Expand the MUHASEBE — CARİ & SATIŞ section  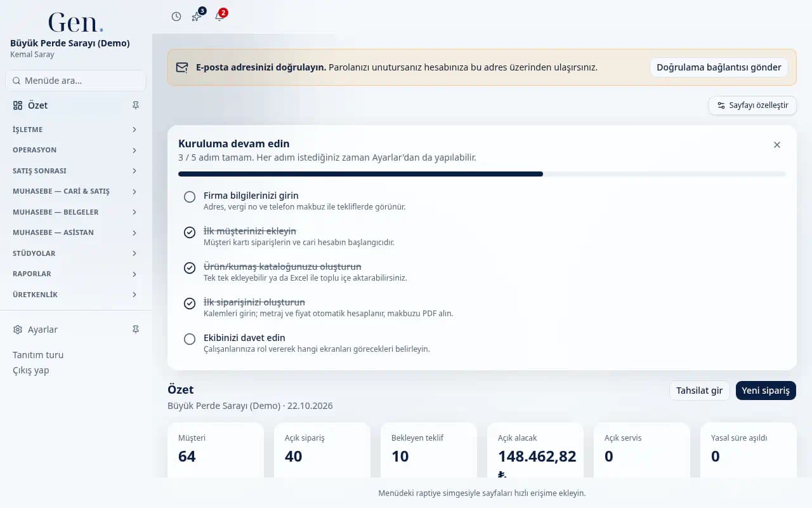[75, 191]
